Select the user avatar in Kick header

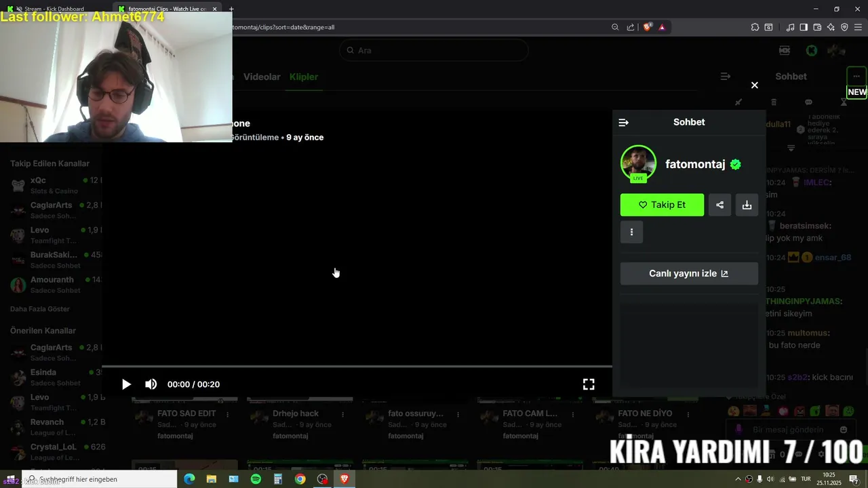pos(836,50)
